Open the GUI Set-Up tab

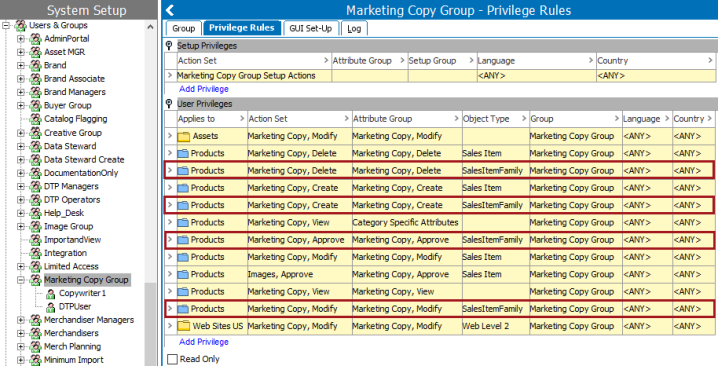point(310,28)
